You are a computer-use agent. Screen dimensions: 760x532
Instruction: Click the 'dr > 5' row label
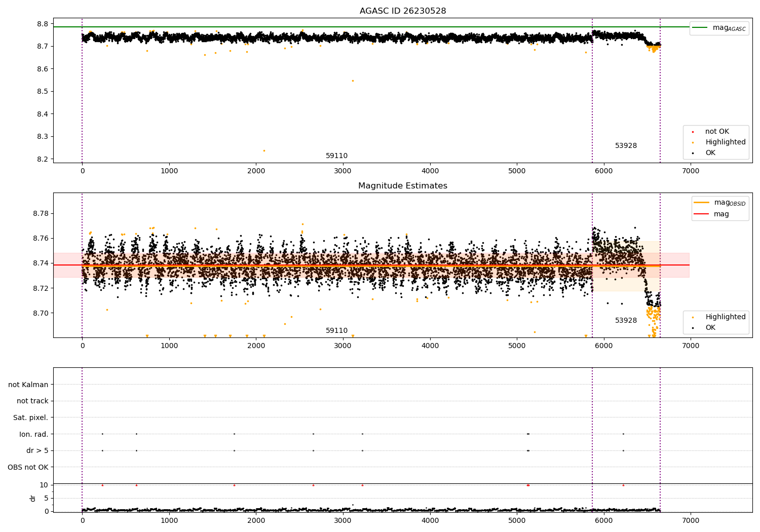(37, 450)
